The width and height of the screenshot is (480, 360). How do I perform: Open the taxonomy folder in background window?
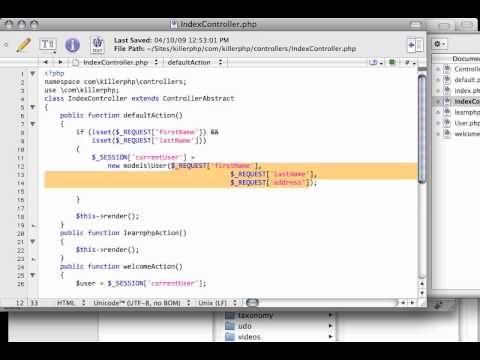coord(255,315)
